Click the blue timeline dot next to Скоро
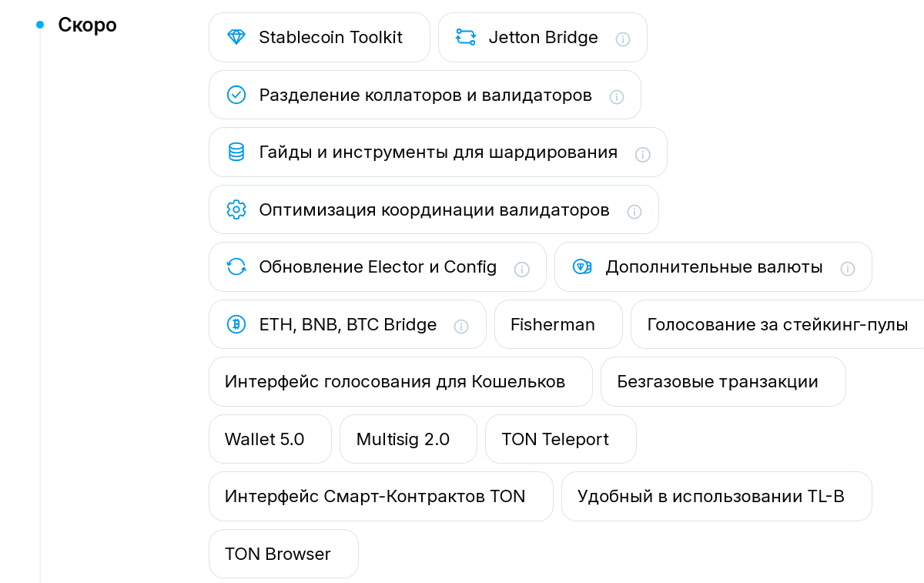The width and height of the screenshot is (924, 583). [x=40, y=25]
